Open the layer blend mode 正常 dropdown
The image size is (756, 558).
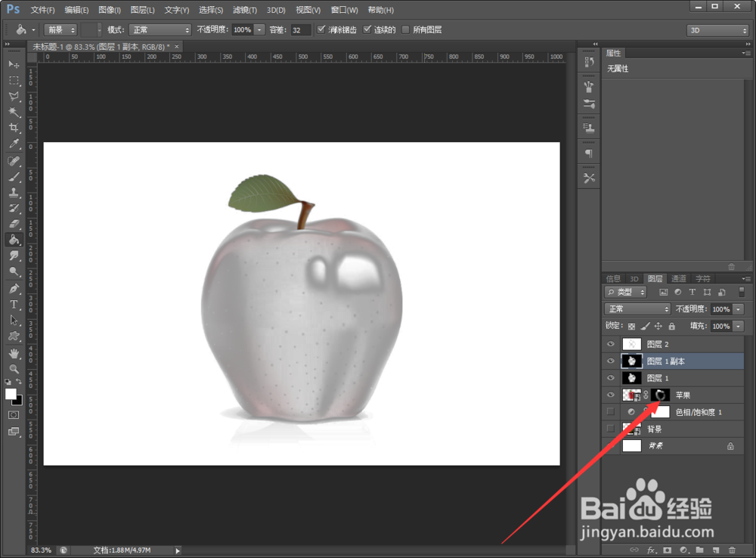[637, 309]
